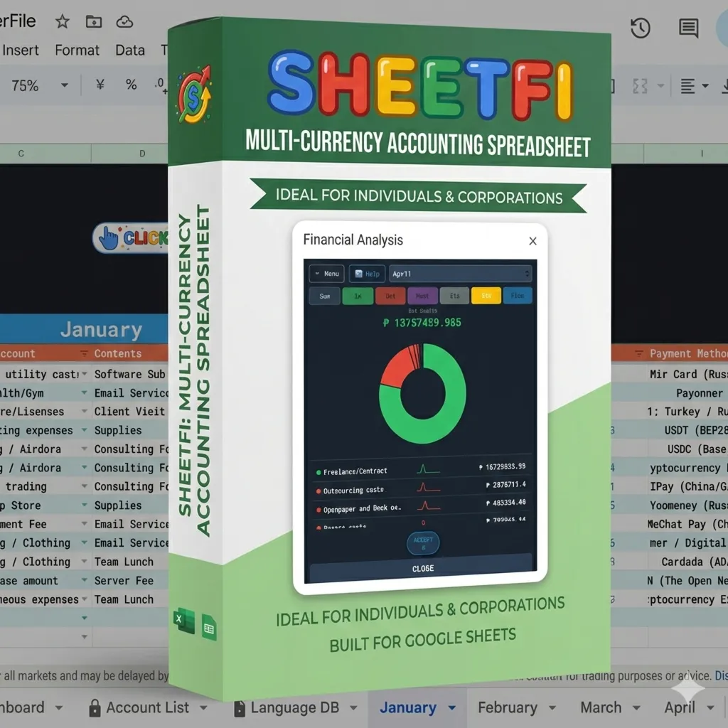Apply percent format from the toolbar
This screenshot has height=728, width=728.
(131, 85)
